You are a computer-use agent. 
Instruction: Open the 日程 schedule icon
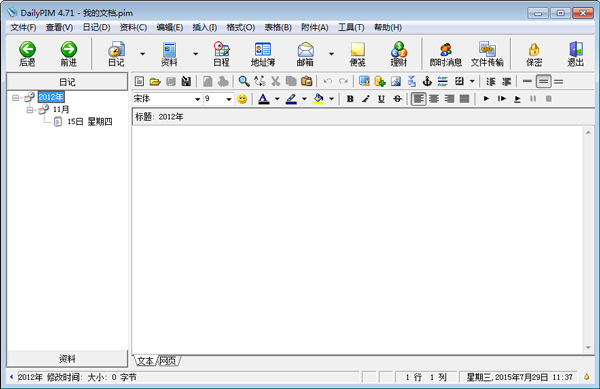[221, 54]
